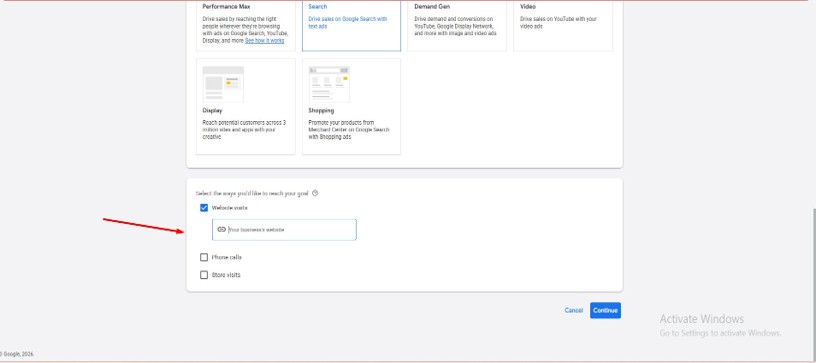
Task: Uncheck the Website visits checkbox
Action: [204, 208]
